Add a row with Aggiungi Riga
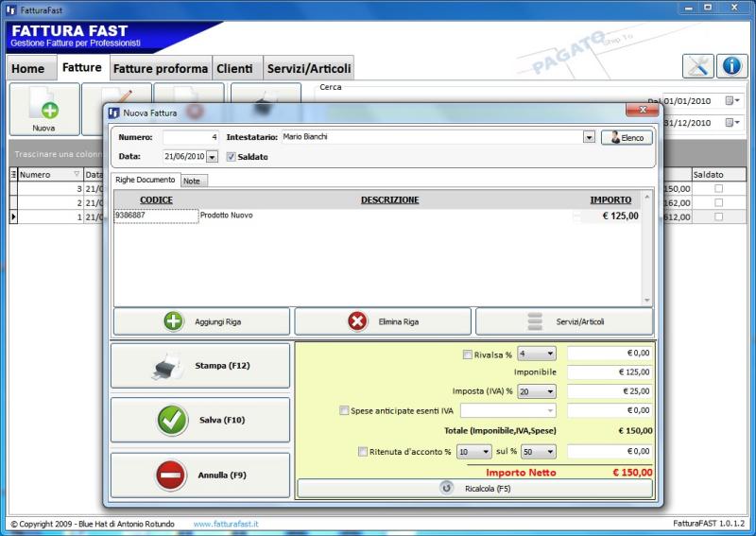 click(x=201, y=321)
